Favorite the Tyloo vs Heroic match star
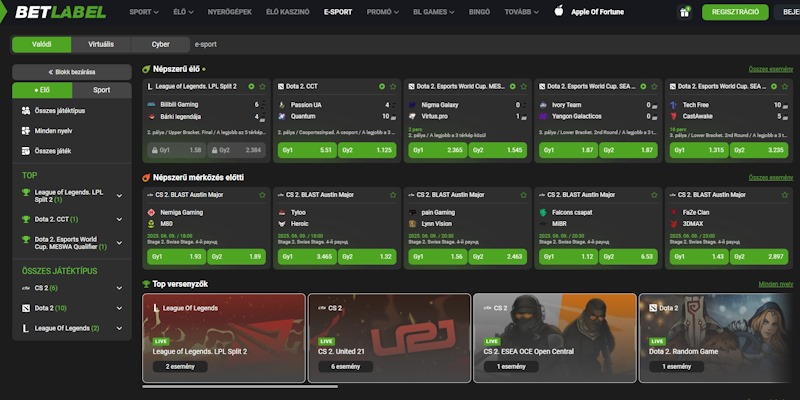Screen dimensions: 800x400 click(393, 195)
